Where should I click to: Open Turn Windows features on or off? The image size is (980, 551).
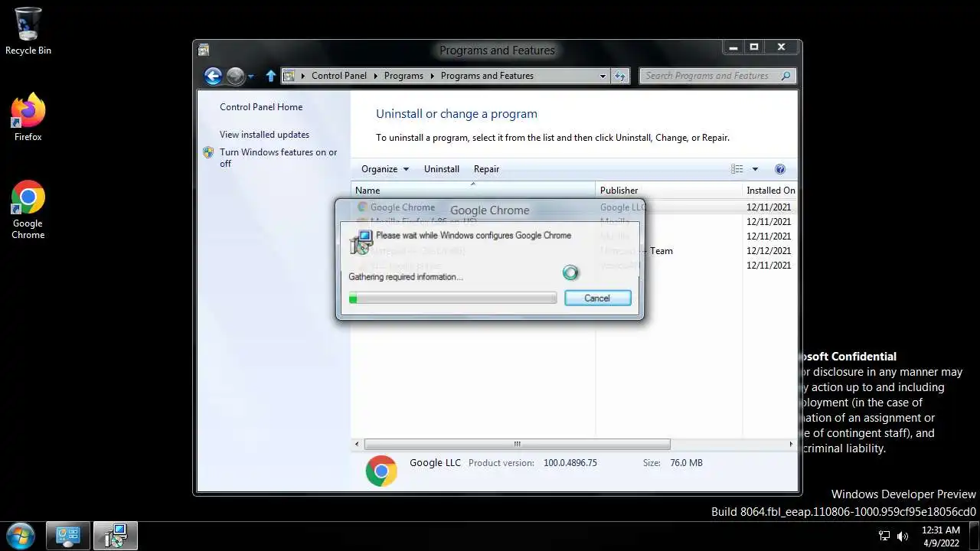[x=278, y=158]
